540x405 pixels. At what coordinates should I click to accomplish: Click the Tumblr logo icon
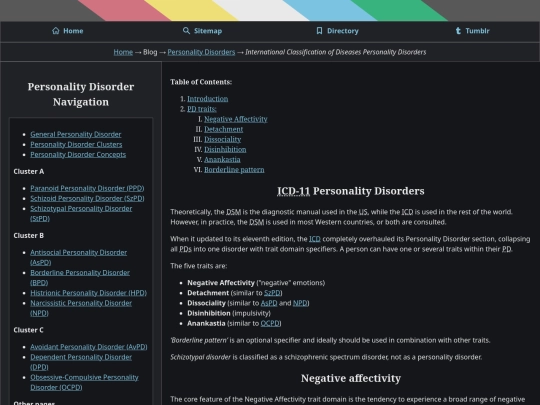[x=458, y=31]
